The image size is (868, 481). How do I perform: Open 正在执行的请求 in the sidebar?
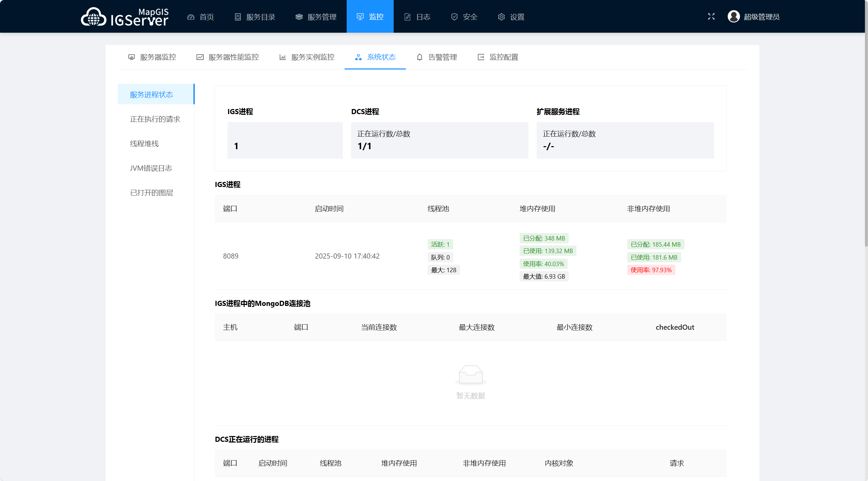[x=155, y=119]
